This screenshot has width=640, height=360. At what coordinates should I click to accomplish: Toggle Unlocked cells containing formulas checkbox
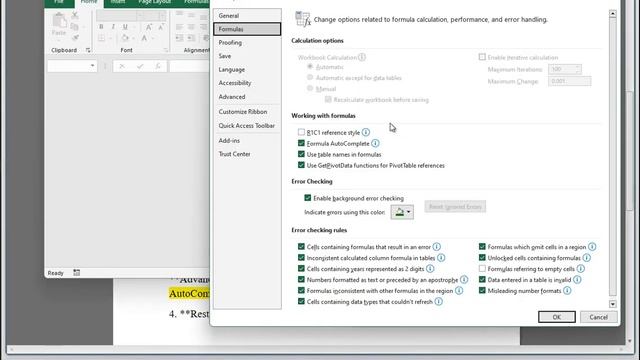click(482, 258)
